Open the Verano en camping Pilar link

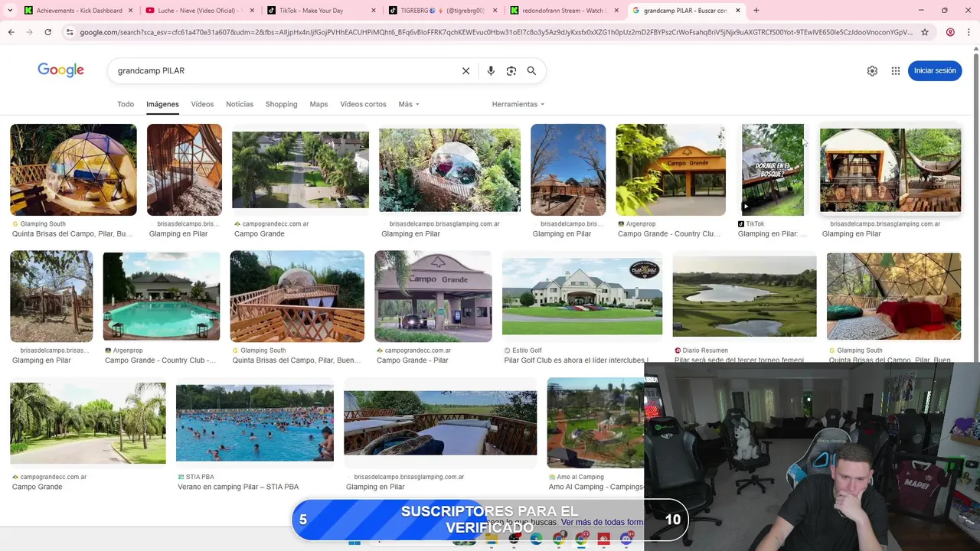(238, 487)
